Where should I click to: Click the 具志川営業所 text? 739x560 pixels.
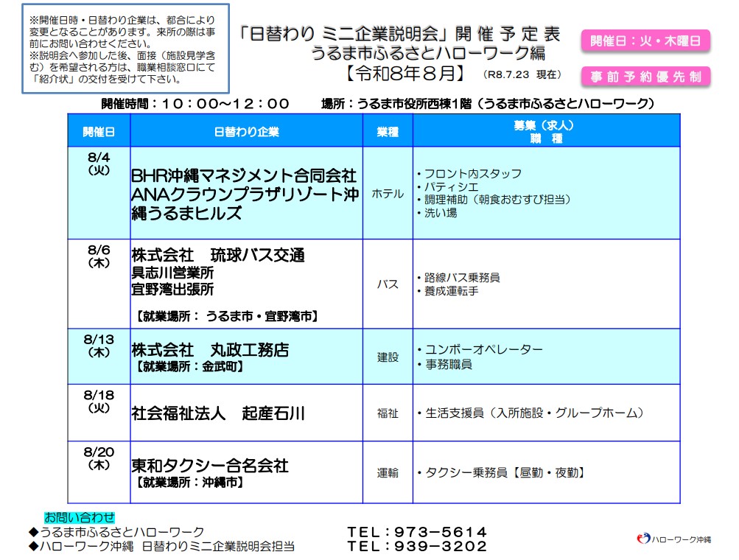(172, 273)
